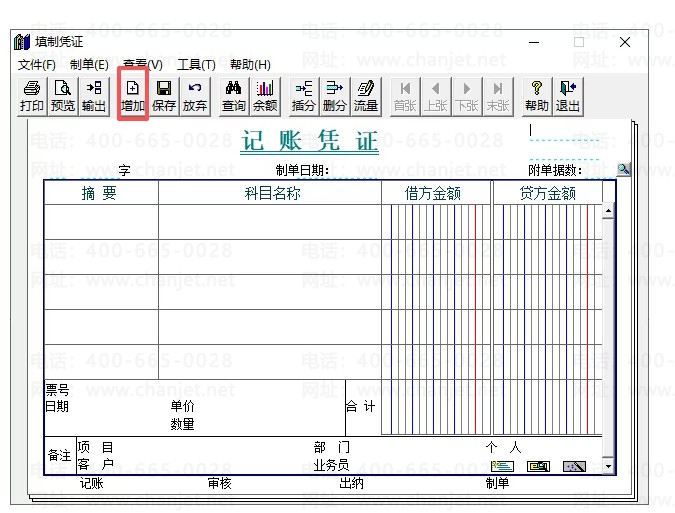This screenshot has width=675, height=513.
Task: Minimize the 填制凭证 window
Action: pyautogui.click(x=534, y=42)
